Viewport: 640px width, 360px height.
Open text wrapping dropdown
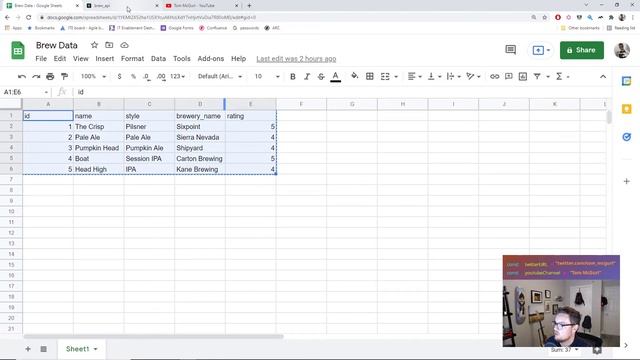point(453,76)
